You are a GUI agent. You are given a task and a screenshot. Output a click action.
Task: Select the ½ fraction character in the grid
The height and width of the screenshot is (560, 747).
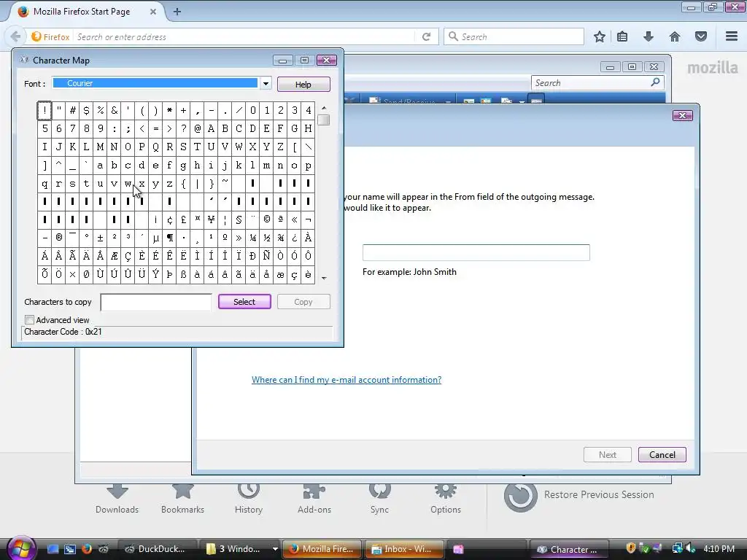coord(267,238)
